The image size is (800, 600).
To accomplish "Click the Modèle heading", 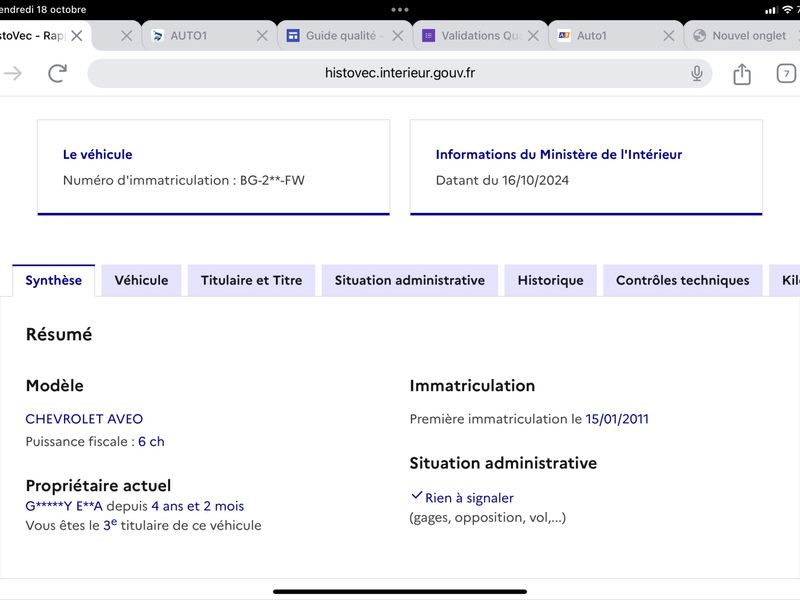I will click(x=55, y=386).
